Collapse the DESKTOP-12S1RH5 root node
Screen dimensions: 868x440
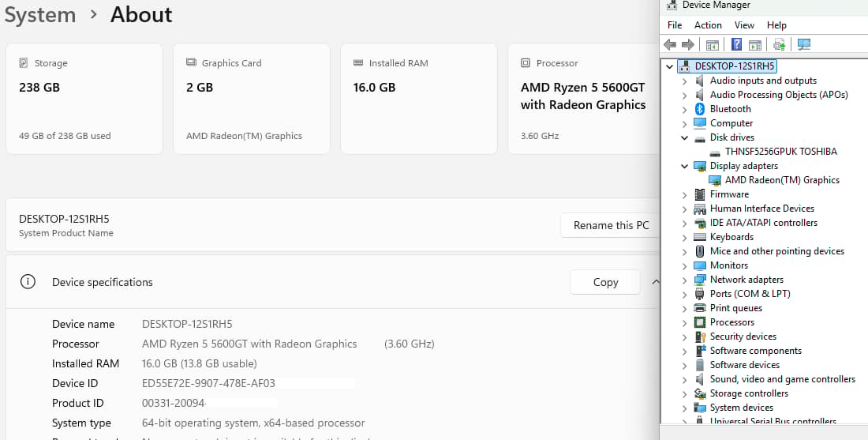669,66
